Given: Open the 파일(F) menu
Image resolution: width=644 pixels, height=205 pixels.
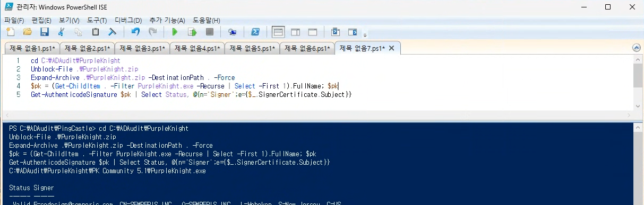Looking at the screenshot, I should tap(14, 20).
